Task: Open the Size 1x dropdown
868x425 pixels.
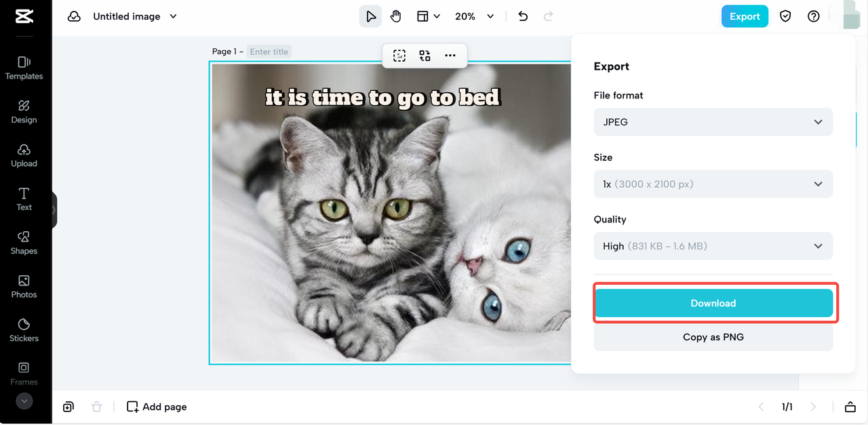Action: coord(713,184)
